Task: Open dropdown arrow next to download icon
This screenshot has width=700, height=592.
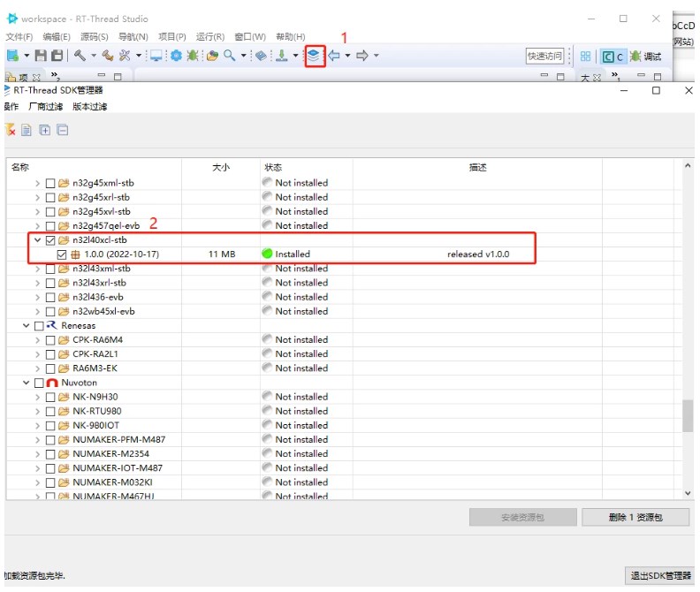Action: click(x=295, y=56)
